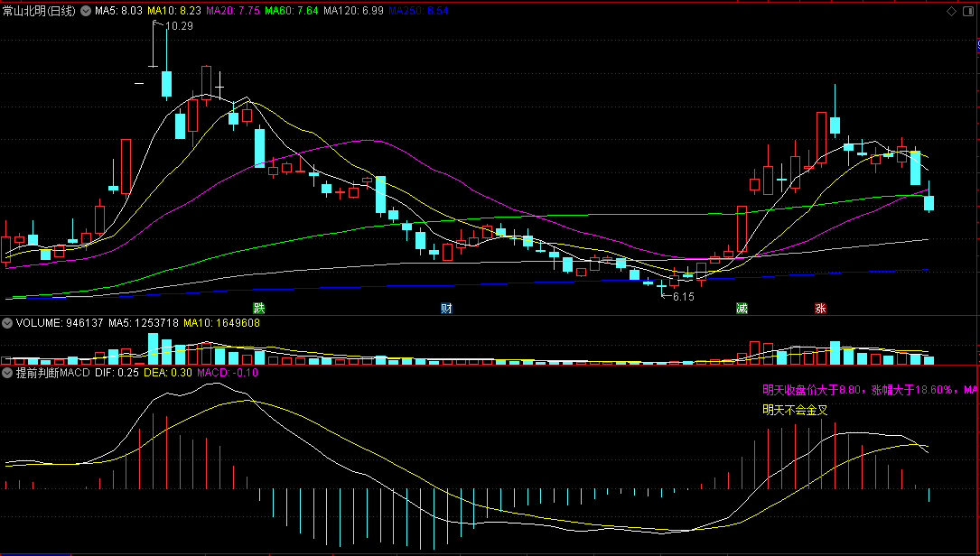Open the VOLUME indicator dropdown arrow

[7, 323]
